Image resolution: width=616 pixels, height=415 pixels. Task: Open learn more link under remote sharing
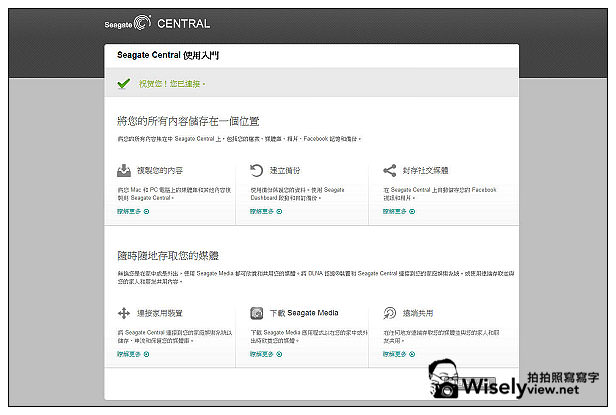point(399,354)
